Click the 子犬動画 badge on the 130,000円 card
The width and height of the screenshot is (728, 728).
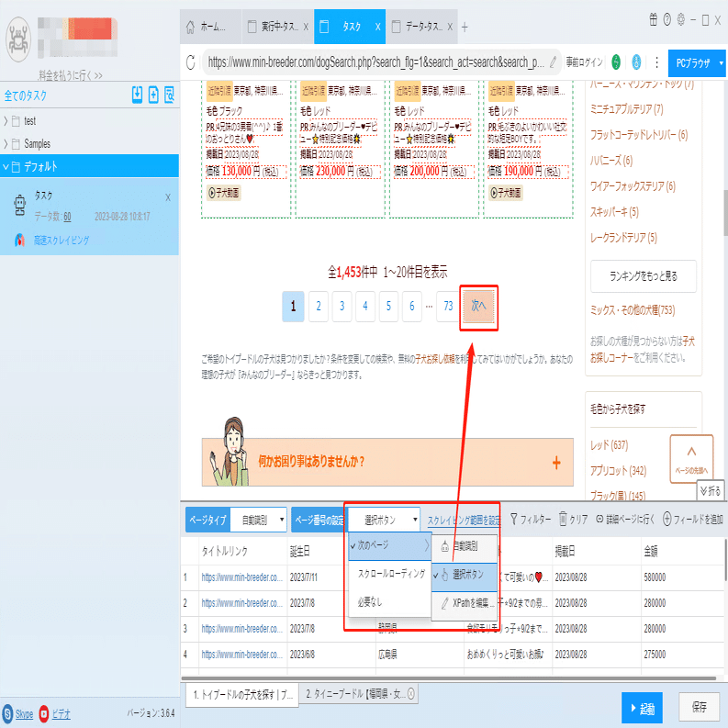click(224, 193)
